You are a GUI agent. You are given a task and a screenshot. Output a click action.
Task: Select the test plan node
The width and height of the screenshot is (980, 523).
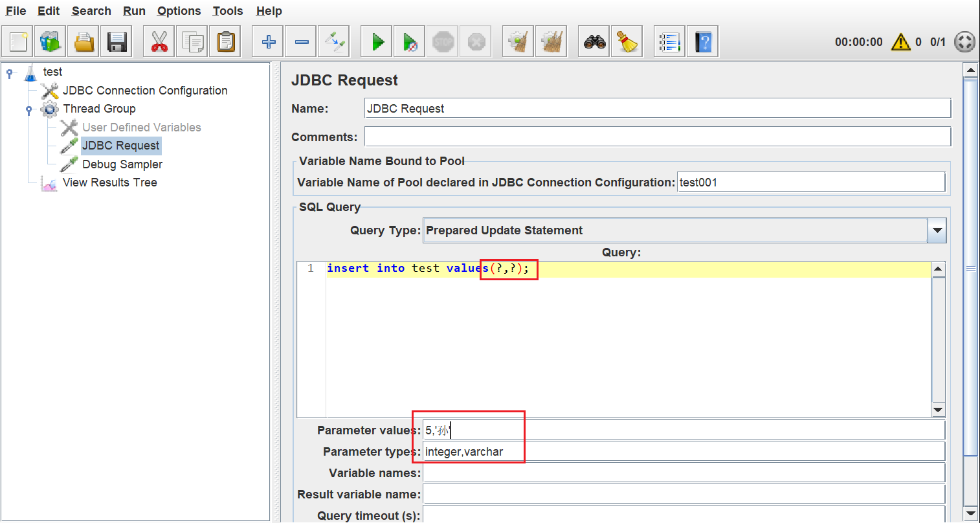[52, 72]
